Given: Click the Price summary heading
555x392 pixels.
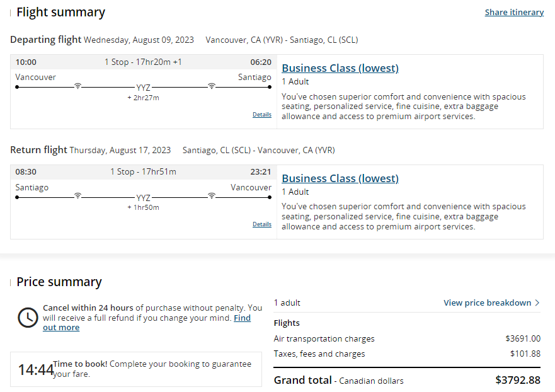Looking at the screenshot, I should point(59,282).
